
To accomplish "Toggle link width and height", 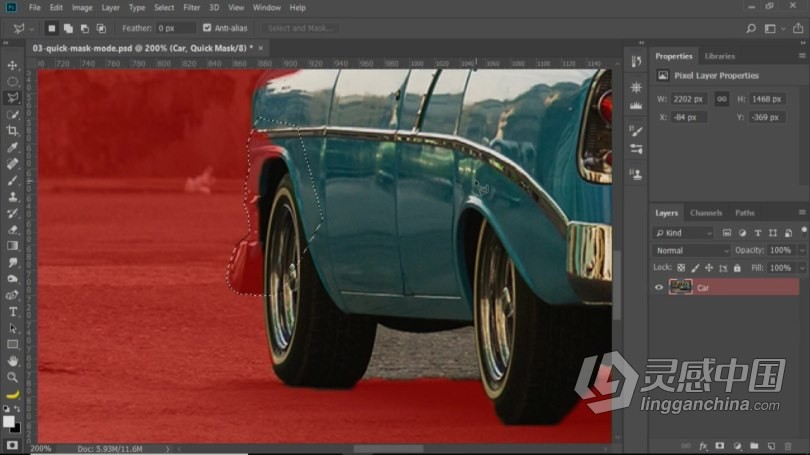I will [x=722, y=99].
